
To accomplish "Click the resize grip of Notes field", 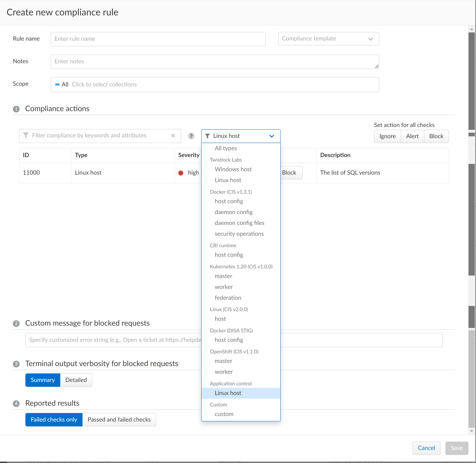I will tap(376, 66).
